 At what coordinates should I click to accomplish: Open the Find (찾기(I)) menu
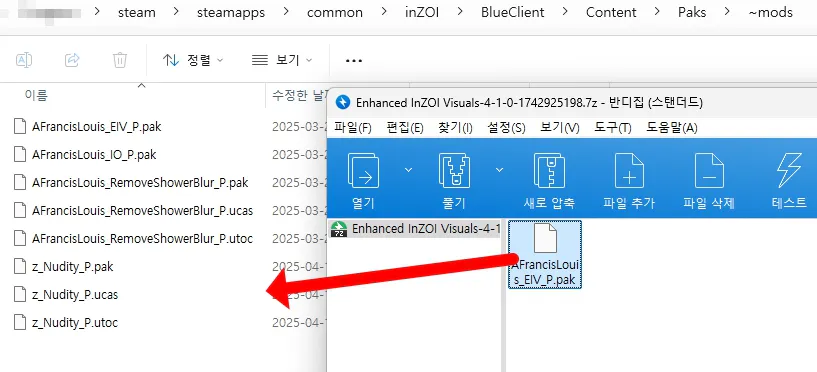point(456,128)
